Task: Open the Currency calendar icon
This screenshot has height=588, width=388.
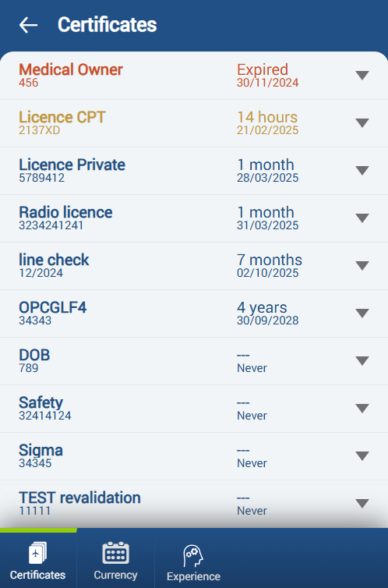Action: (116, 553)
